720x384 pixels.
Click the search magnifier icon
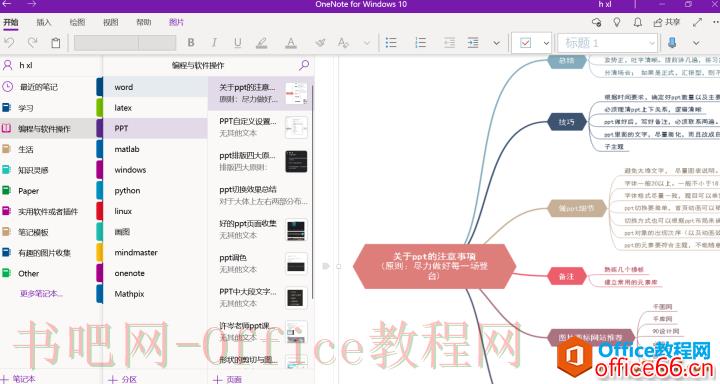[304, 65]
